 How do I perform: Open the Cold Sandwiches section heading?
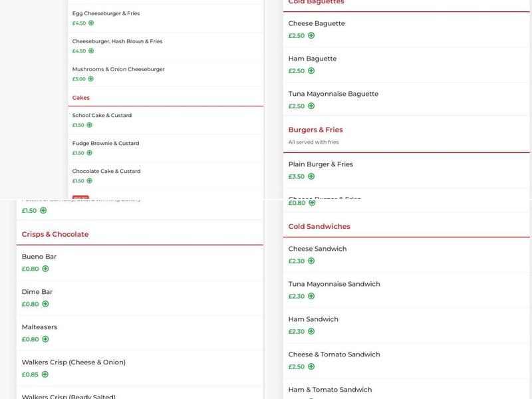pos(319,227)
